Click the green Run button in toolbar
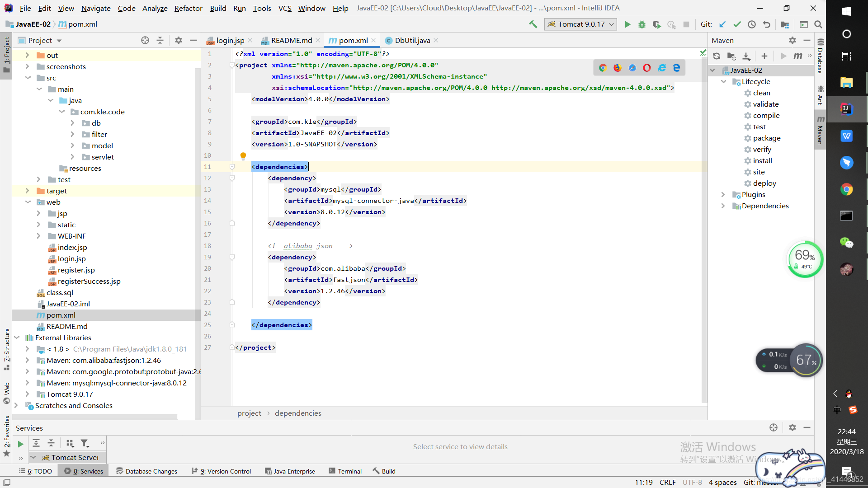Screen dimensions: 868x488 point(627,24)
